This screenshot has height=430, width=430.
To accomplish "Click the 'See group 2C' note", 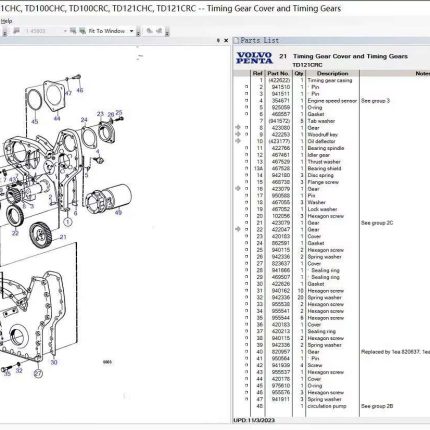I will (x=377, y=223).
